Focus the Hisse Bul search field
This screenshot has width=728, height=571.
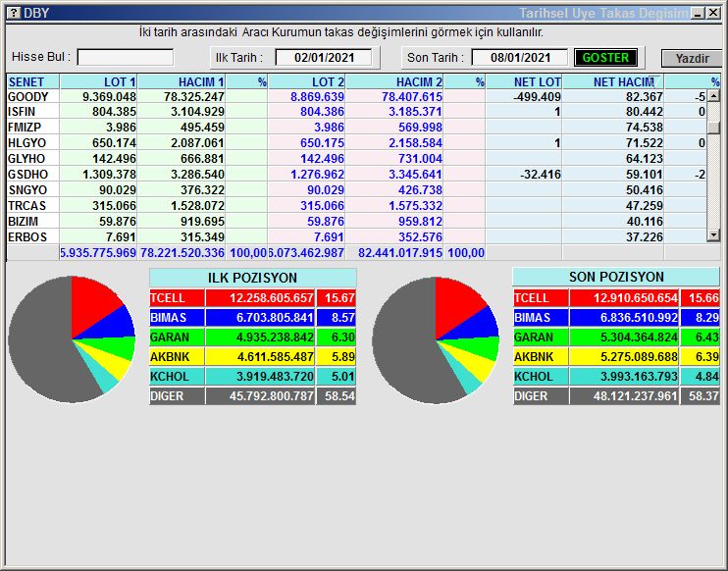(x=126, y=58)
